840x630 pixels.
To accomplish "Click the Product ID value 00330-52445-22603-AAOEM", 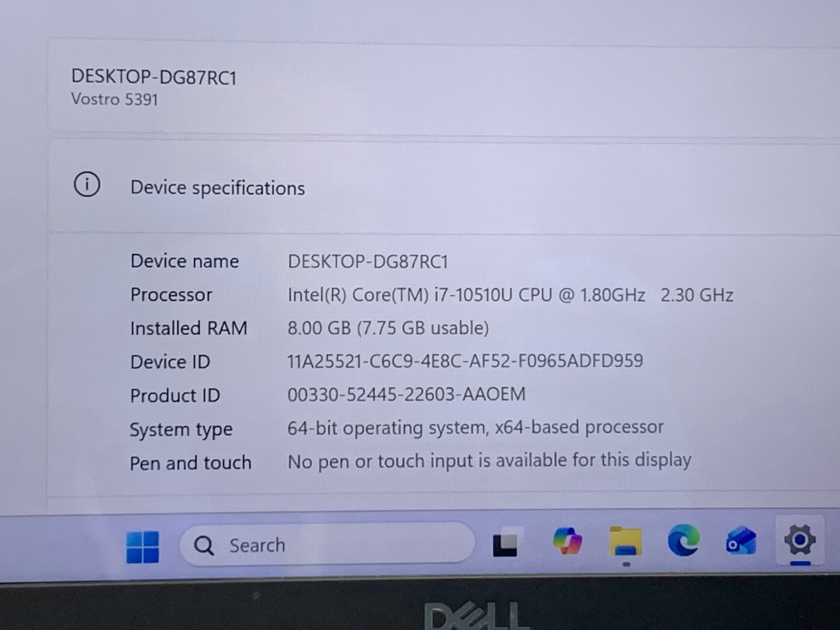I will (406, 394).
